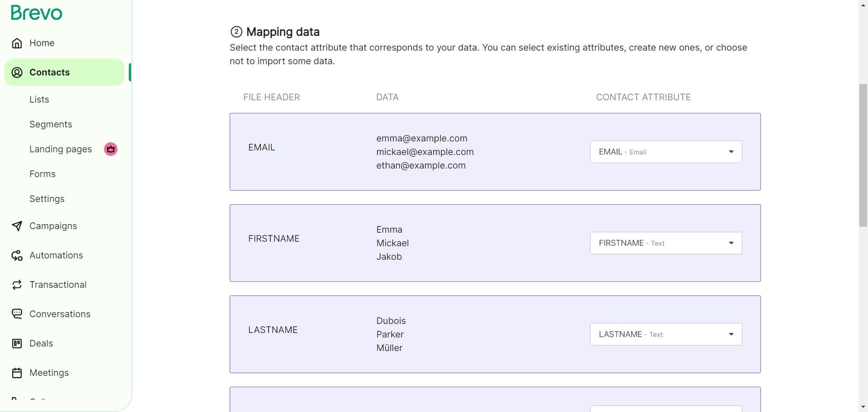
Task: Switch to the Forms section
Action: (42, 173)
